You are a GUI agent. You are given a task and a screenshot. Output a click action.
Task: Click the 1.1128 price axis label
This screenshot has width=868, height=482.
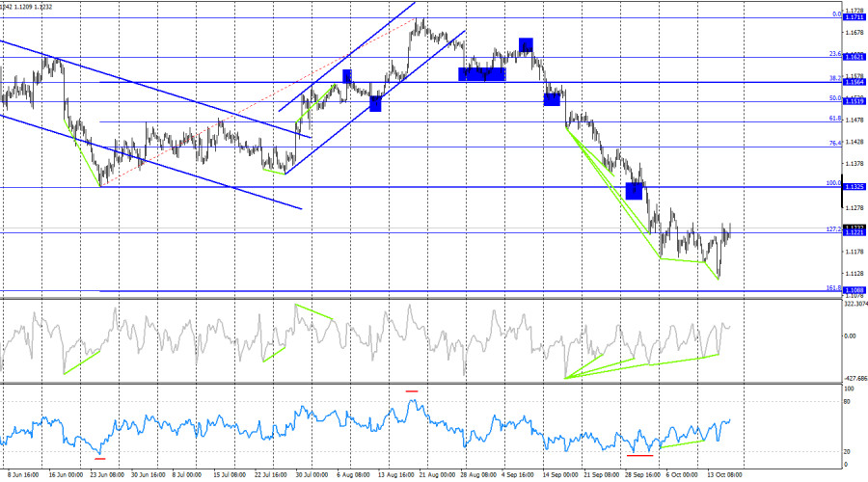click(x=854, y=274)
